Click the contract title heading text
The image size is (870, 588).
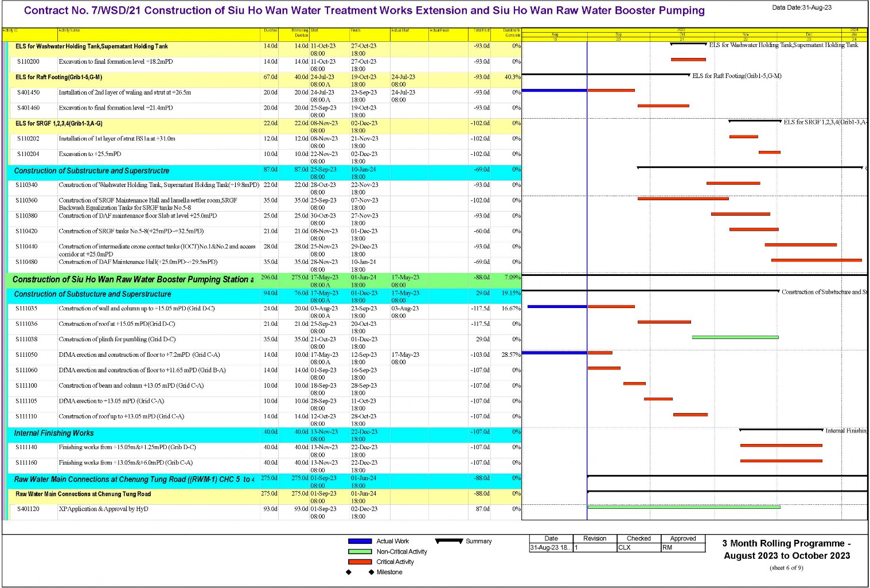click(364, 10)
